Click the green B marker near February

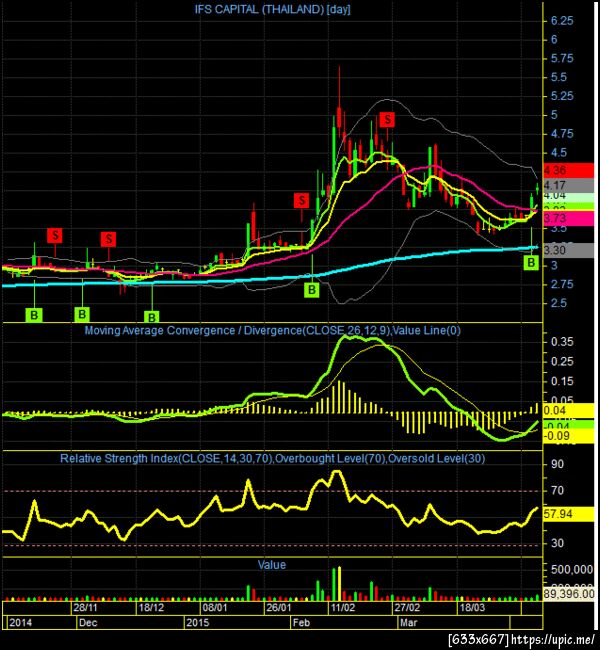click(312, 290)
